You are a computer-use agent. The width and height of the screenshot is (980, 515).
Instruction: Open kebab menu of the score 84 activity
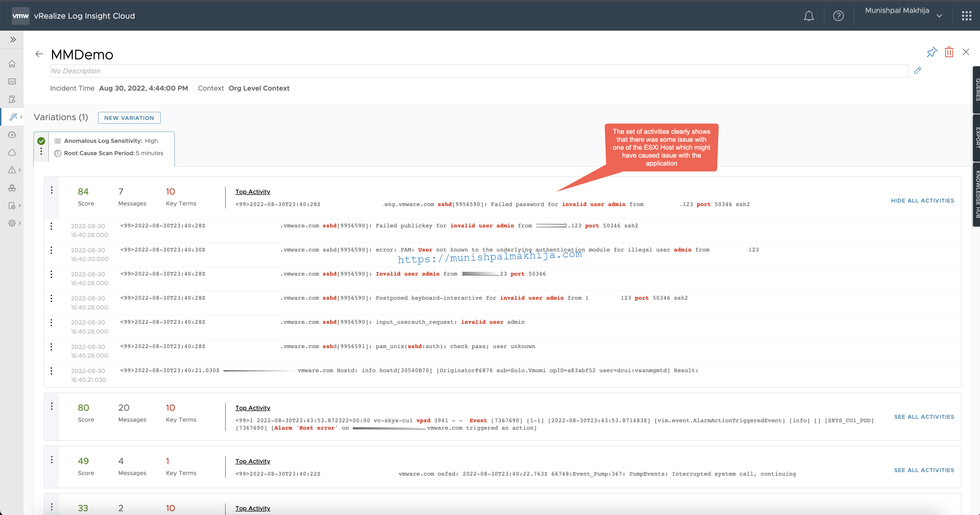click(52, 190)
